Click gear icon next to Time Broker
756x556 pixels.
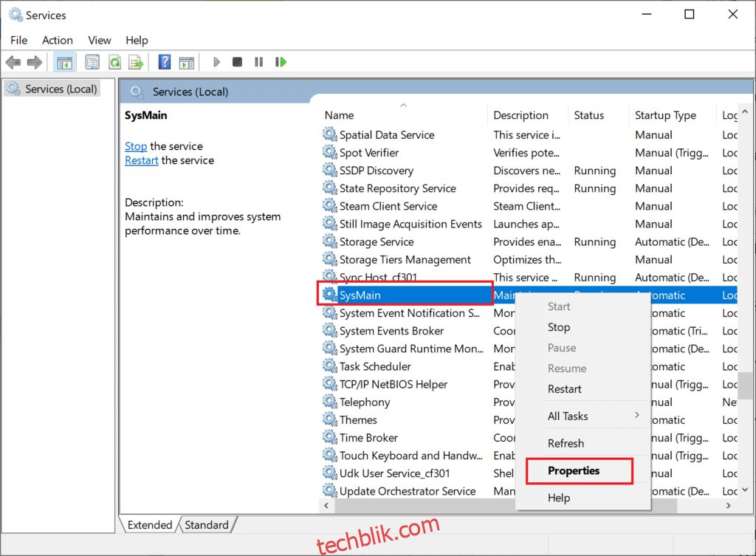coord(330,437)
